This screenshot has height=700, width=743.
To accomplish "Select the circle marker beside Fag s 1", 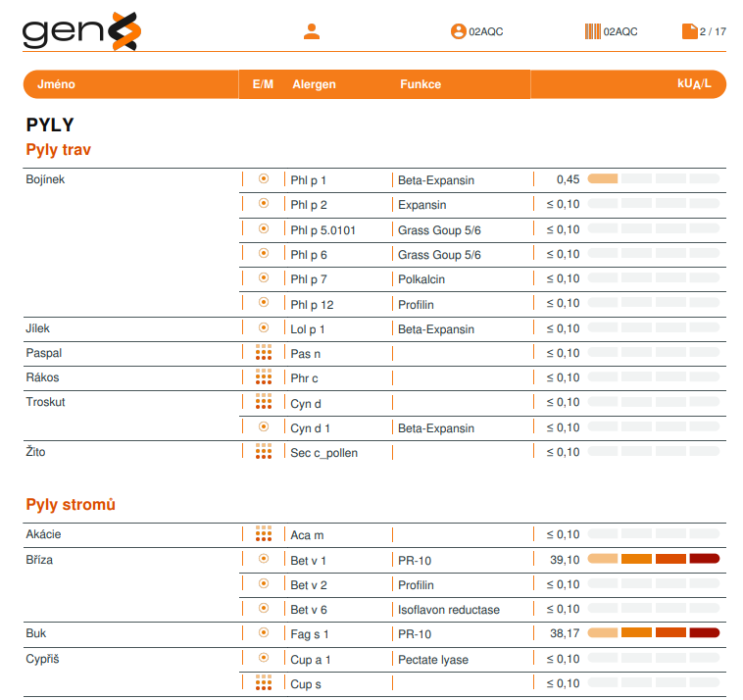I will (x=263, y=633).
